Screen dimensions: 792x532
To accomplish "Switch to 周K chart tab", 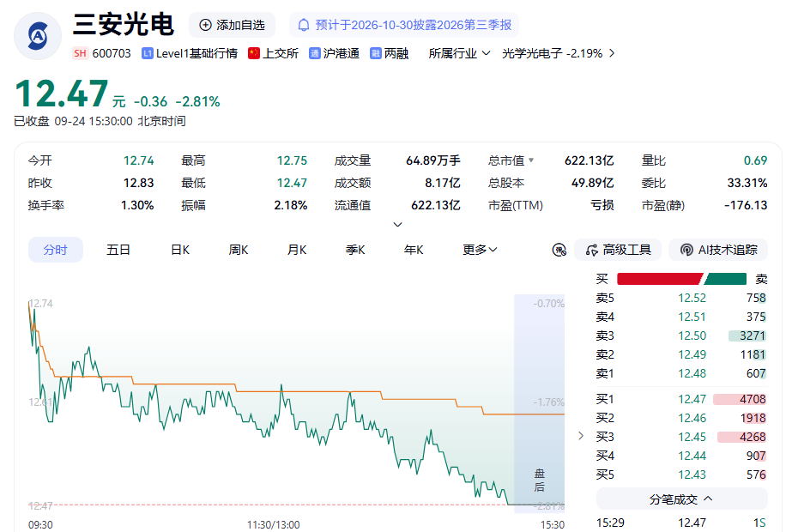I will 239,250.
